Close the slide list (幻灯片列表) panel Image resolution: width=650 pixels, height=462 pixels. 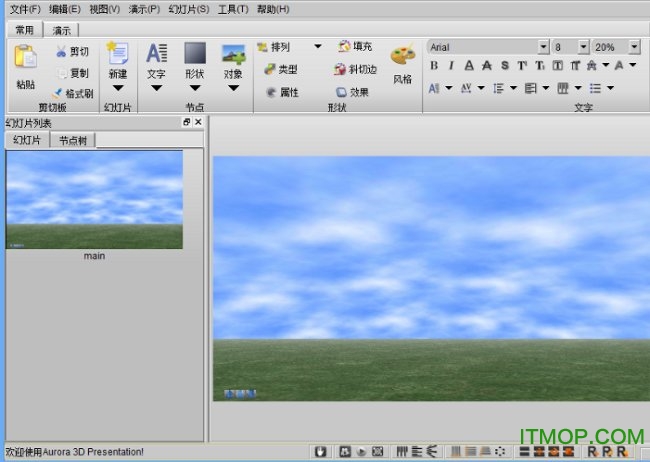198,122
